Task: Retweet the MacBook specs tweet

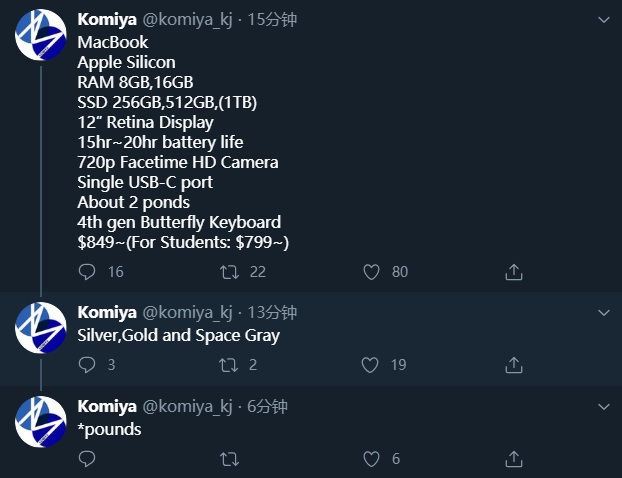Action: [x=229, y=272]
